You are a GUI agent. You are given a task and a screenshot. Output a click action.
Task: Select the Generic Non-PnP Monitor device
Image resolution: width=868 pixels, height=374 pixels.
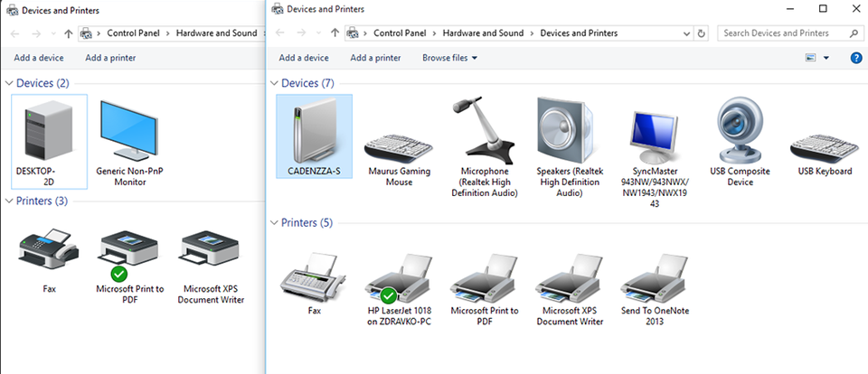[129, 141]
